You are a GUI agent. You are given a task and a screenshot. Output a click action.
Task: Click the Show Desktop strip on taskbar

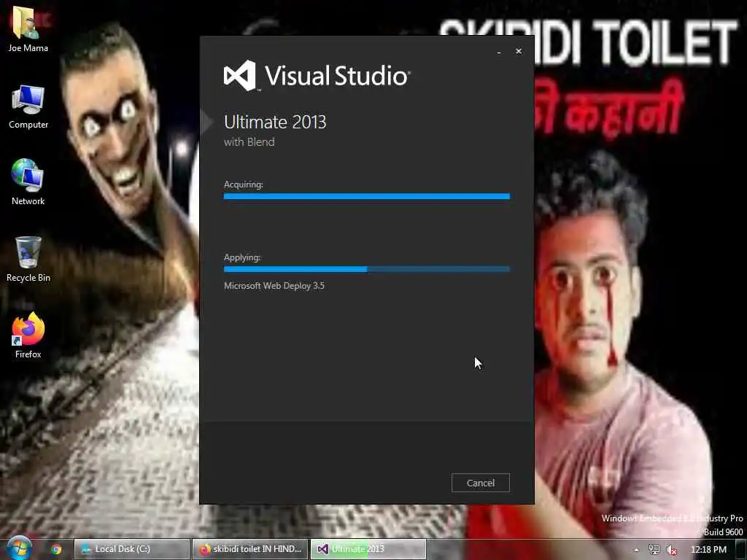pyautogui.click(x=741, y=550)
